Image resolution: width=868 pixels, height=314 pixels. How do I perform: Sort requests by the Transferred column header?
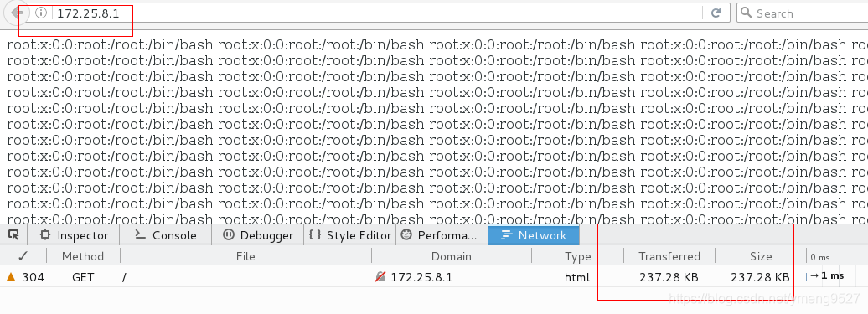(x=669, y=256)
